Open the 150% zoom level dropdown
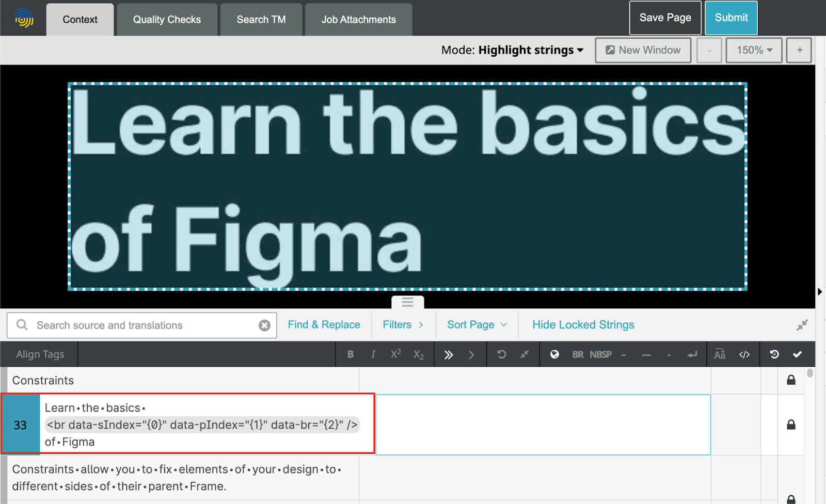The width and height of the screenshot is (826, 504). click(754, 50)
